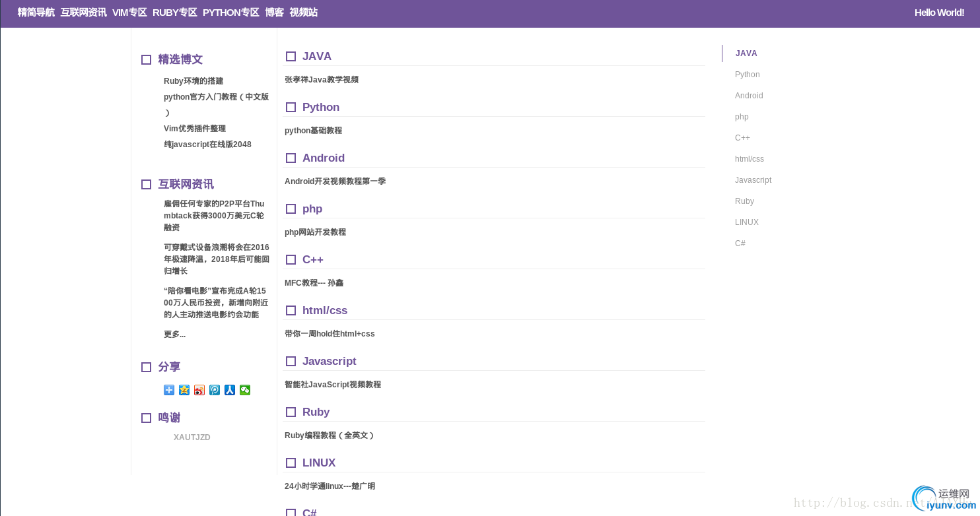This screenshot has height=516, width=980.
Task: Open Ruby编程教程(全英文) link
Action: point(330,435)
